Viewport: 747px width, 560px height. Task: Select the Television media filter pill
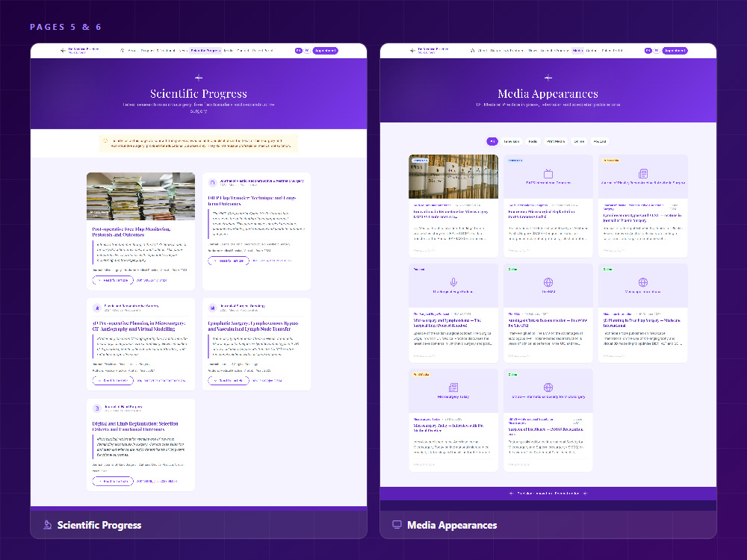(x=512, y=141)
